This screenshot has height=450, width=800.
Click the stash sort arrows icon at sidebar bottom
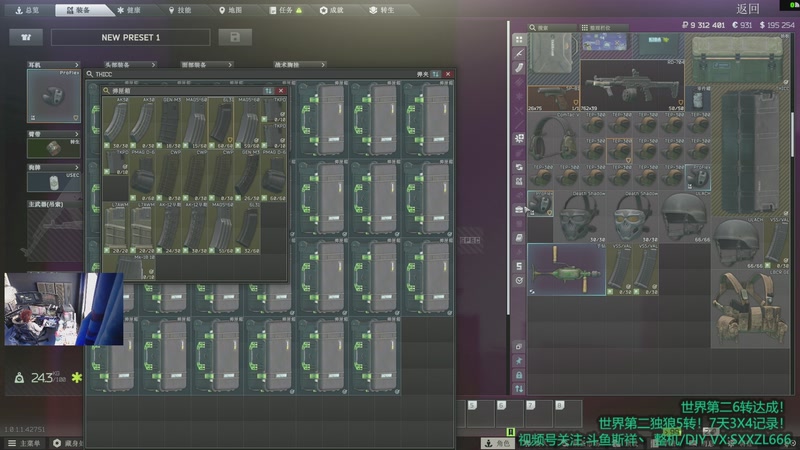click(x=519, y=389)
